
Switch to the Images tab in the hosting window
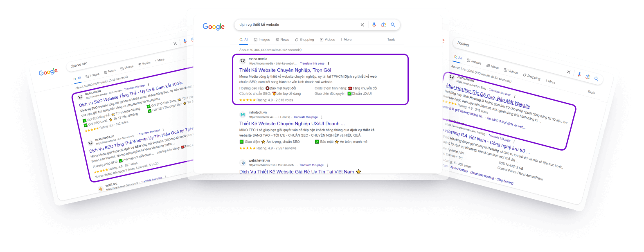(x=474, y=62)
